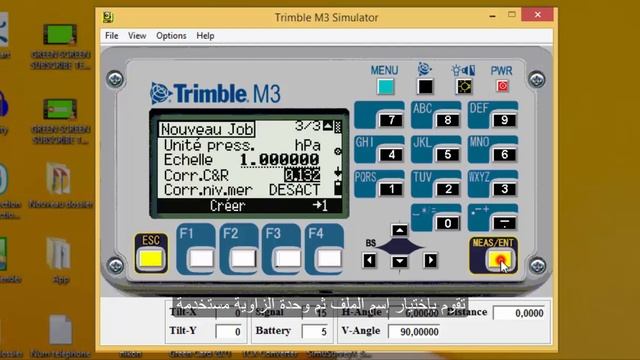Screen dimensions: 640x360
Task: Open the File menu
Action: tap(111, 36)
